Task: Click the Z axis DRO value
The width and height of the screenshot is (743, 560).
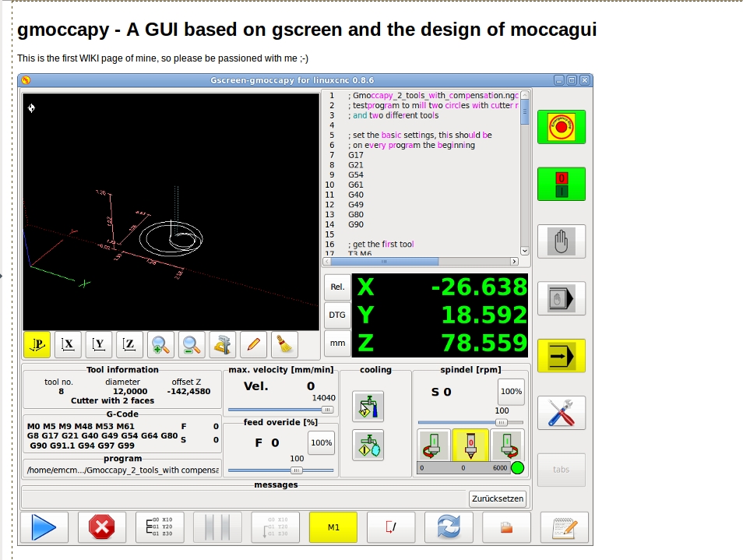Action: [484, 343]
